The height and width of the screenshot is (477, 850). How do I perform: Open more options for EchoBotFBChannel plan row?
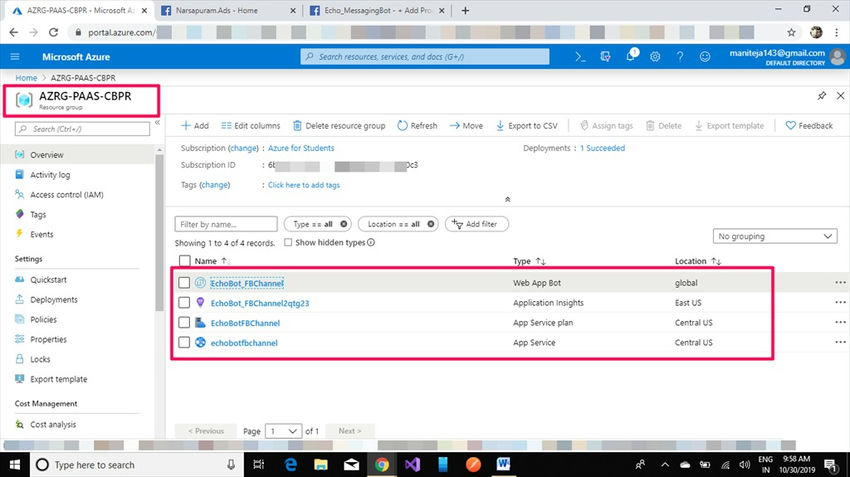tap(840, 323)
